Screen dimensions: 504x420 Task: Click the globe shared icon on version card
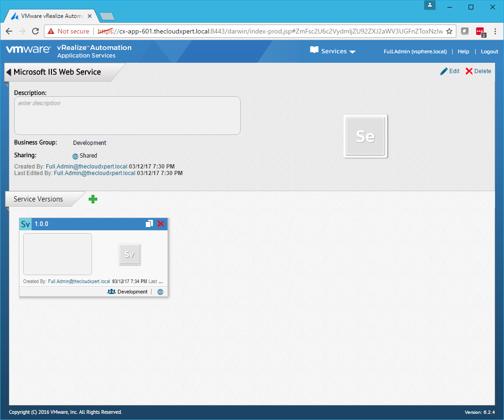pos(160,292)
